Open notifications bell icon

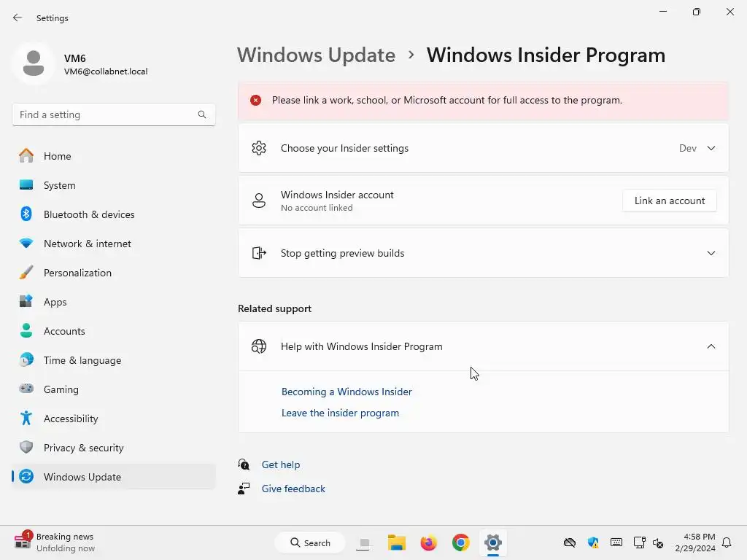click(727, 542)
